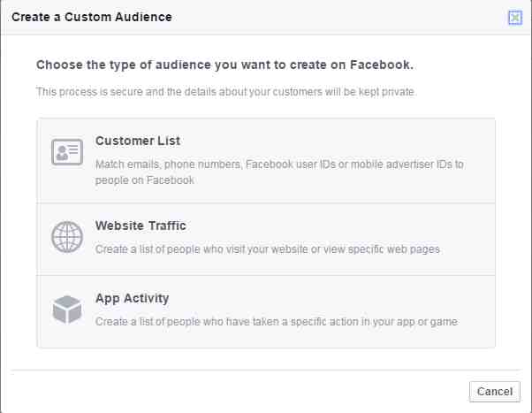Click the 'Create a Custom Audience' dialog title

tap(92, 17)
